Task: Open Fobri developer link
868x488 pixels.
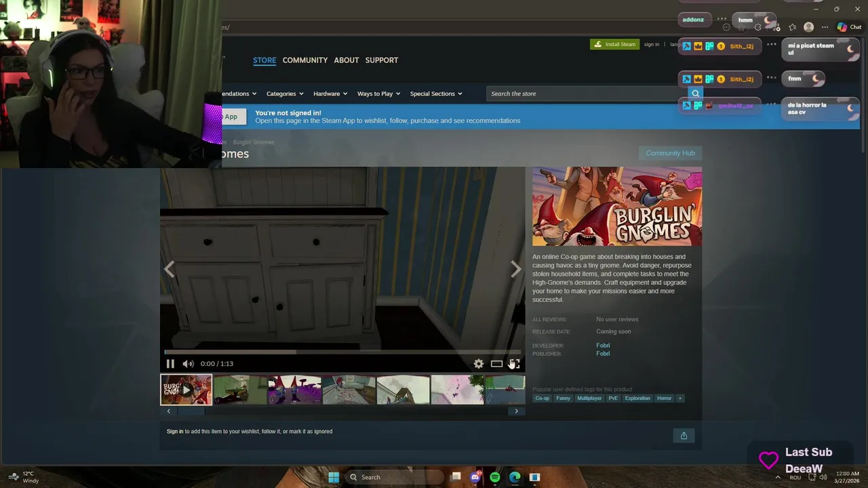Action: [603, 346]
